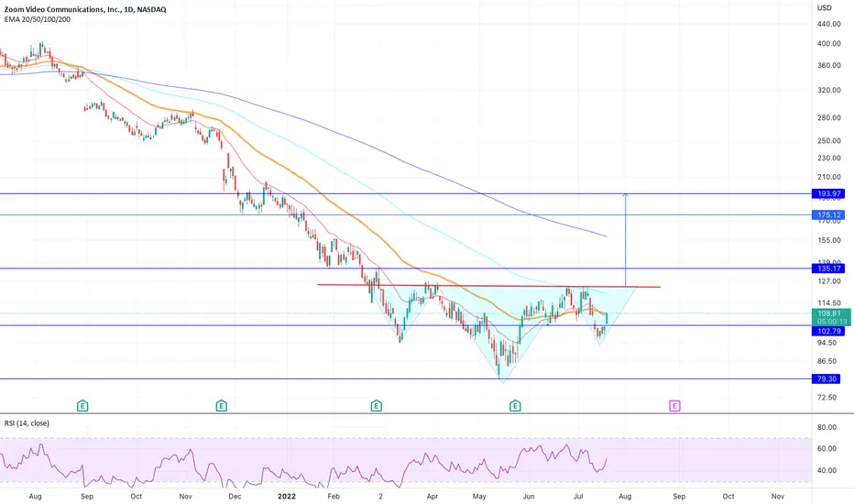Click the 320.00 price axis label
Viewport: 854px width, 504px height.
829,90
